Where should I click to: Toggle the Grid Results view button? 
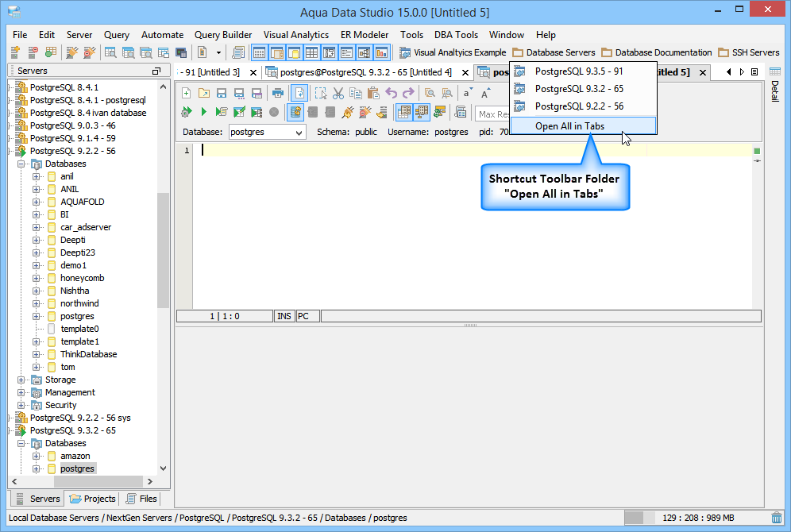pos(404,112)
